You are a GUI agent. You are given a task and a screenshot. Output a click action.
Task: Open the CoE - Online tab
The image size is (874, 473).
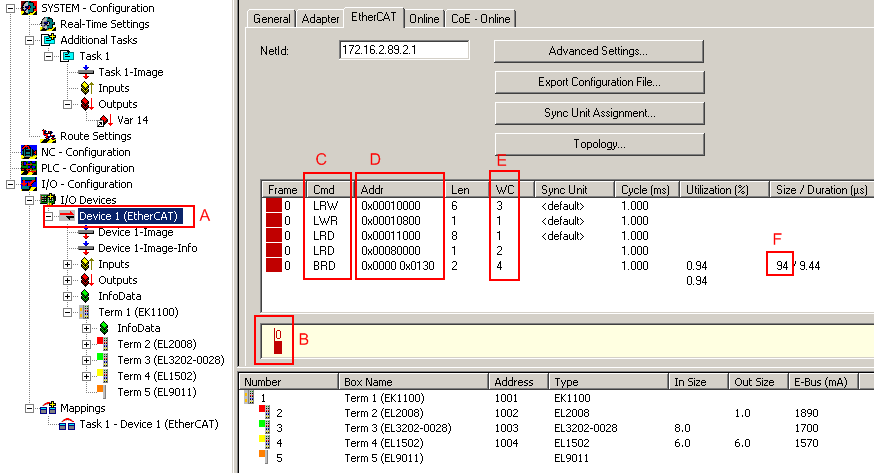[x=480, y=19]
